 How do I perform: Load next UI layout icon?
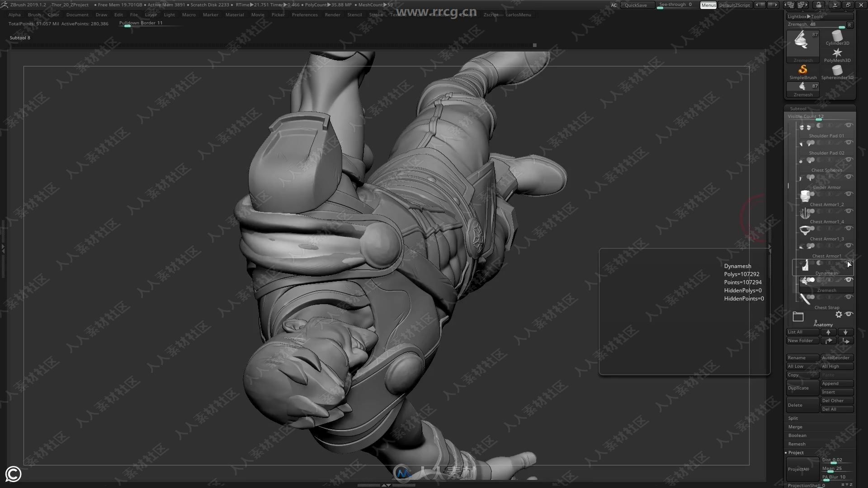(802, 5)
